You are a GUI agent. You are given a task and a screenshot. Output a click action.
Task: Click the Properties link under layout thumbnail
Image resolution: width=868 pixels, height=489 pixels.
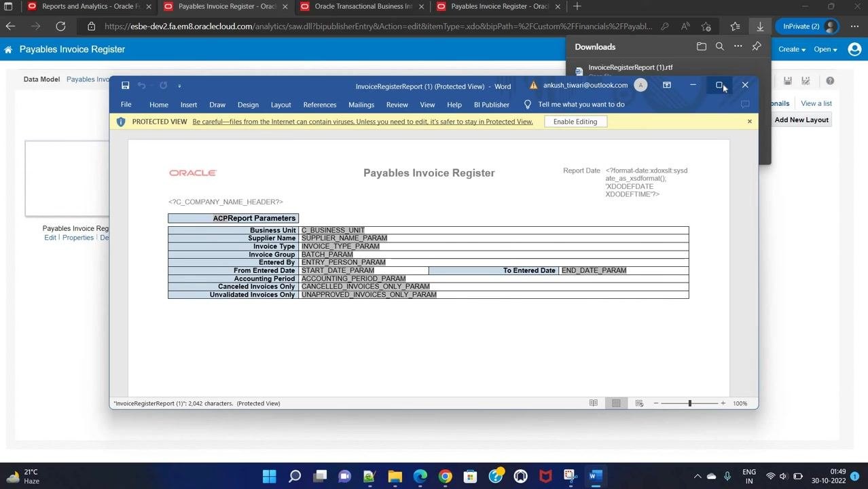point(78,238)
